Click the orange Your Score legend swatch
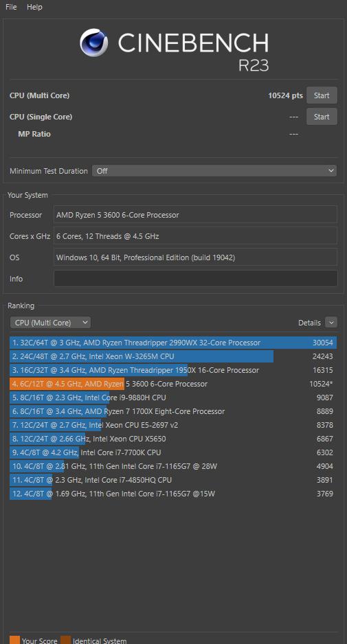The height and width of the screenshot is (644, 347). pos(14,640)
